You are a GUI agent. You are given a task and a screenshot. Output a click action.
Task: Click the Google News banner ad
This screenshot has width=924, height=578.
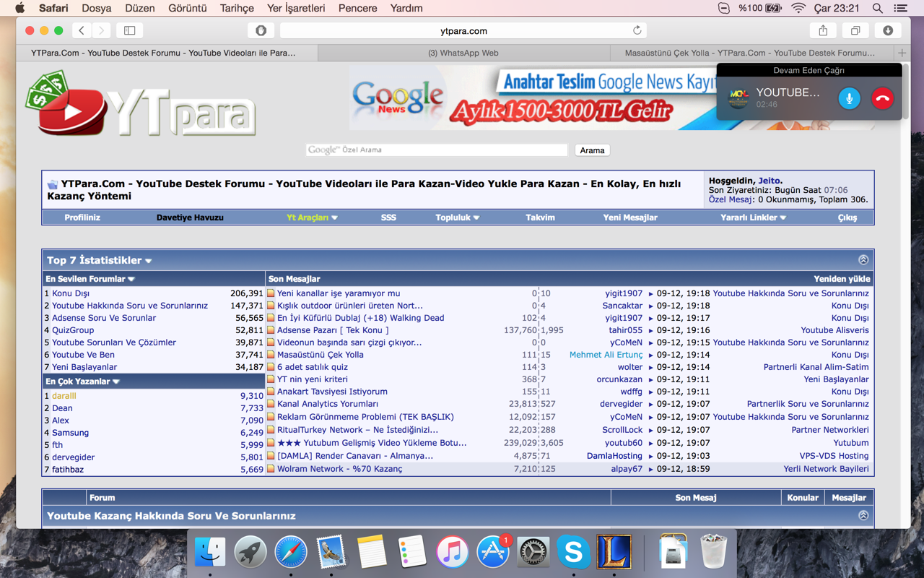(x=533, y=98)
